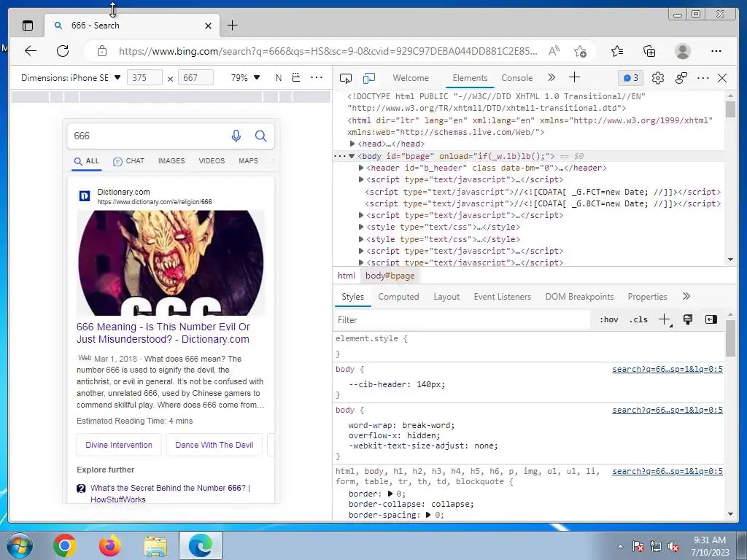Add a new DevTools tool tab
Screen dimensions: 747x560
pos(575,77)
